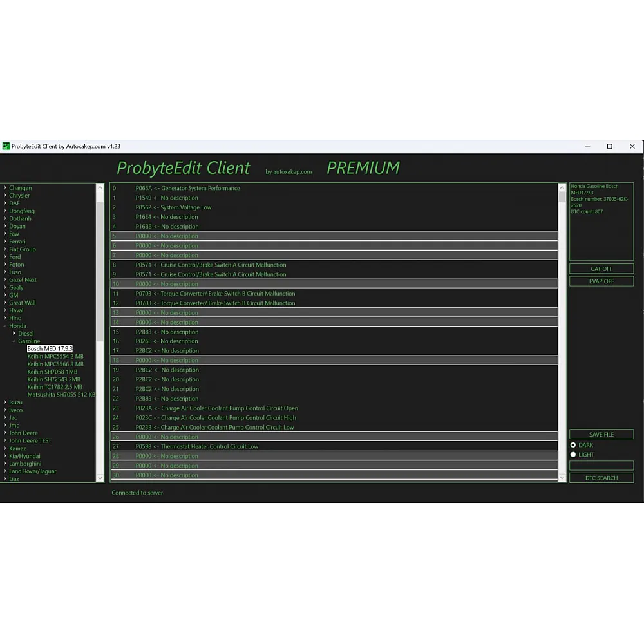The image size is (644, 644).
Task: Expand the Diesel node under Honda
Action: (x=14, y=334)
